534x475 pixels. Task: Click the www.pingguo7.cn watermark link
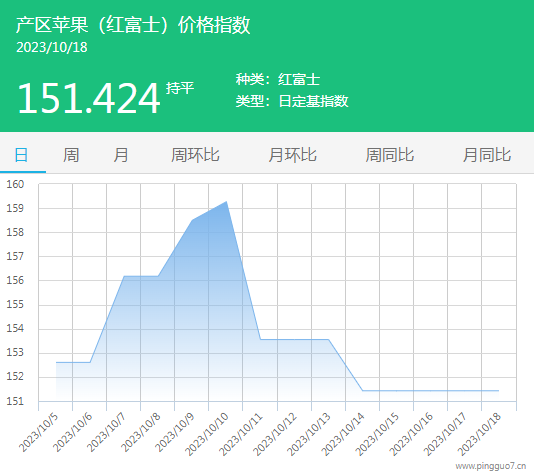click(491, 466)
